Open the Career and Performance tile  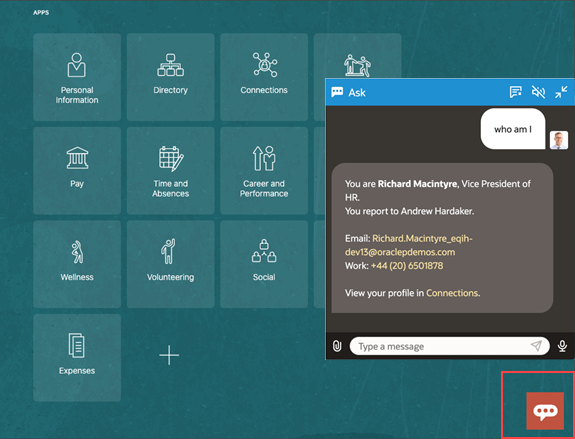(264, 171)
